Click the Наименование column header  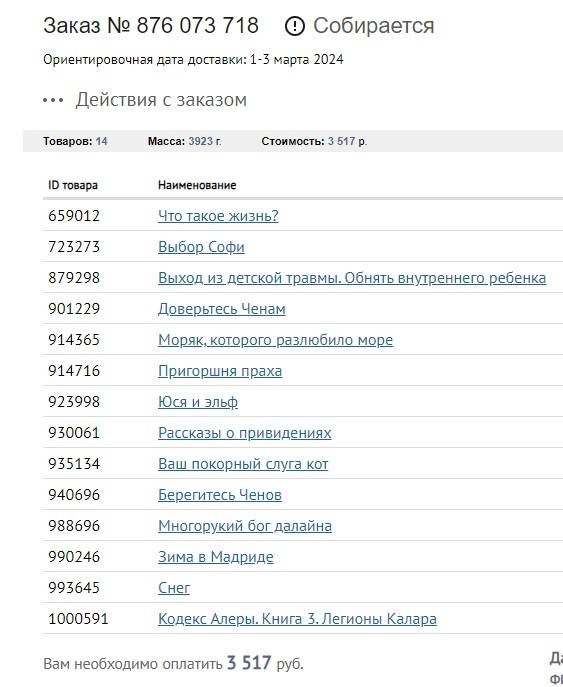[197, 185]
